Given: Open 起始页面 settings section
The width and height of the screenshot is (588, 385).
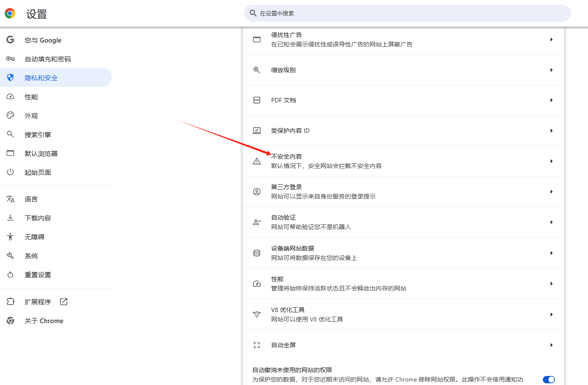Looking at the screenshot, I should [56, 172].
